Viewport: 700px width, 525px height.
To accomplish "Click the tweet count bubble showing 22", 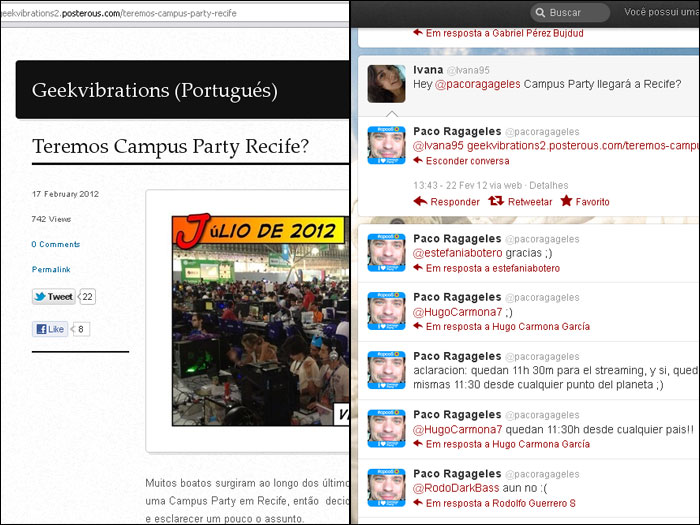I will (87, 296).
